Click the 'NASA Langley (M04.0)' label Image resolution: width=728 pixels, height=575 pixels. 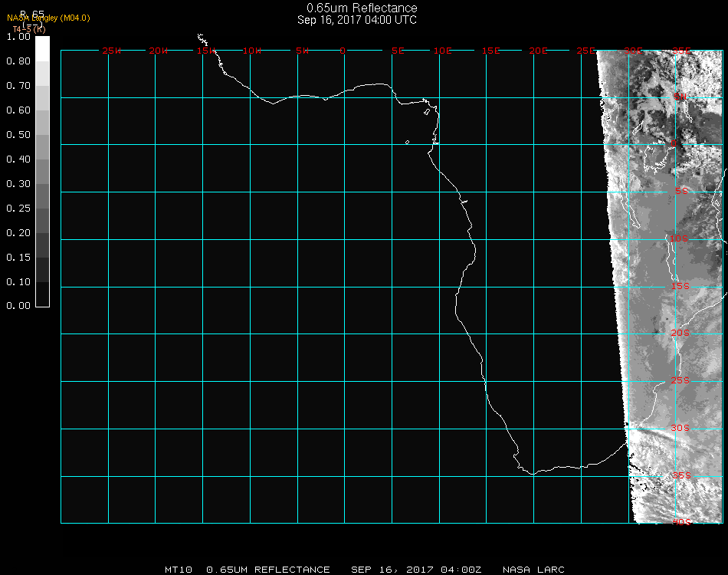tap(48, 18)
